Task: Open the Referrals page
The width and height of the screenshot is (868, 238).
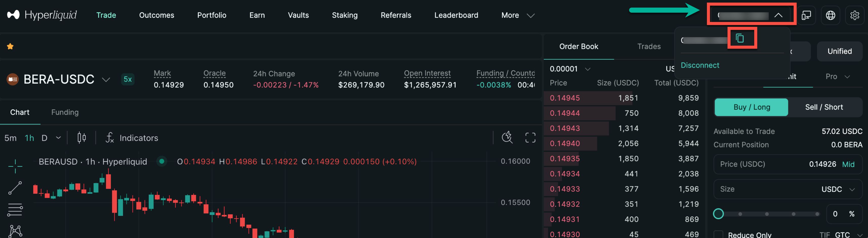Action: pos(396,15)
